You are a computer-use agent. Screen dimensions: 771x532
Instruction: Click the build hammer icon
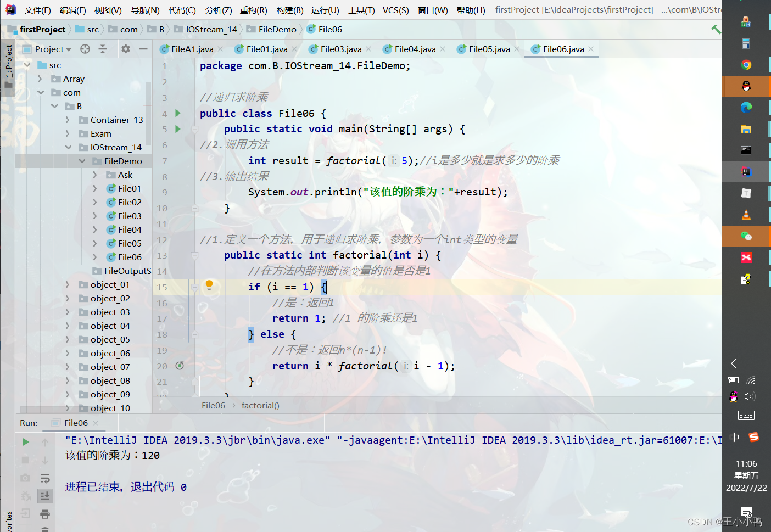click(x=716, y=29)
